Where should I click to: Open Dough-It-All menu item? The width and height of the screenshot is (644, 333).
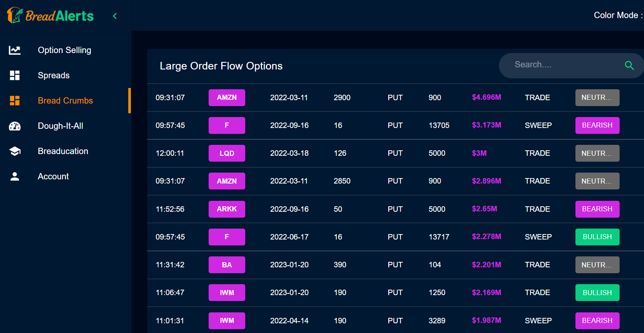coord(61,126)
